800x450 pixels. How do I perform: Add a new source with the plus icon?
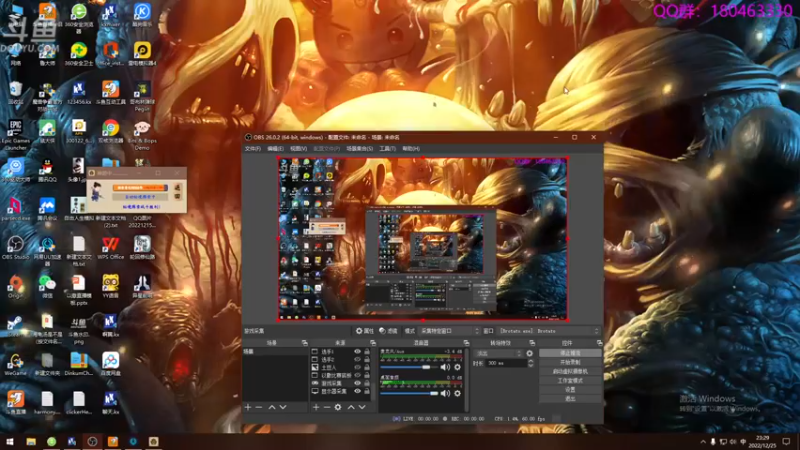[x=316, y=407]
